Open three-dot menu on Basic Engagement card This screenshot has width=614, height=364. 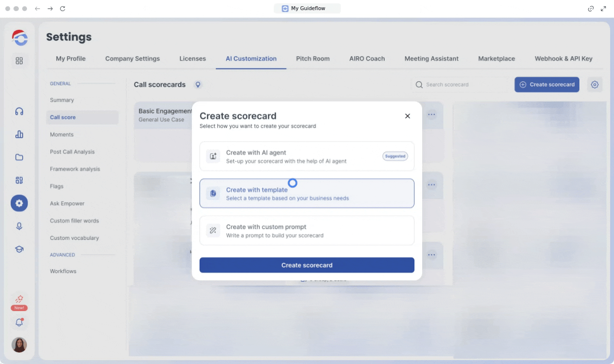[x=431, y=115]
